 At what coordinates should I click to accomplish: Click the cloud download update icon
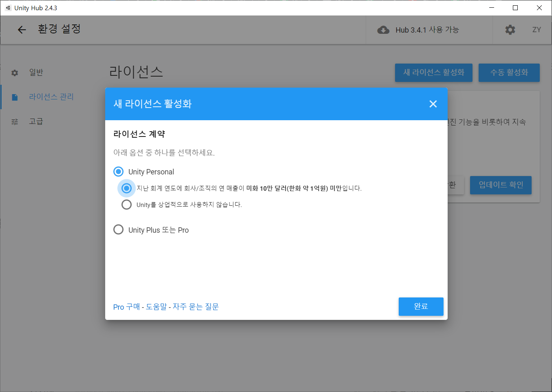tap(383, 30)
